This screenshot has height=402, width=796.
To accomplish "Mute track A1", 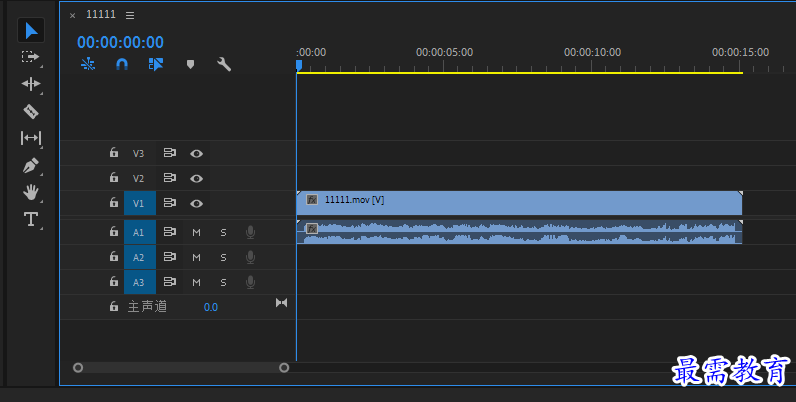I will pos(196,232).
